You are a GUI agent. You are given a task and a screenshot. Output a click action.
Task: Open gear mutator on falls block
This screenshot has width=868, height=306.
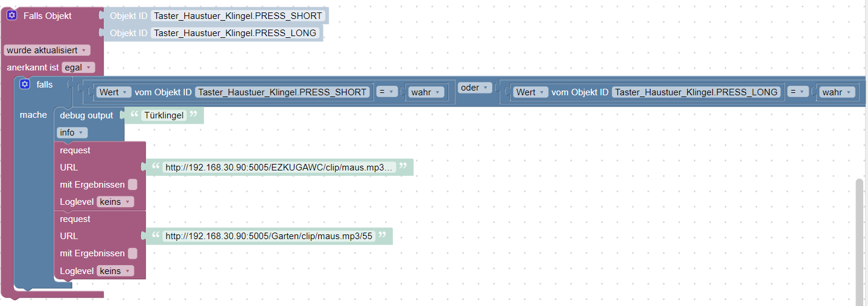click(x=24, y=84)
